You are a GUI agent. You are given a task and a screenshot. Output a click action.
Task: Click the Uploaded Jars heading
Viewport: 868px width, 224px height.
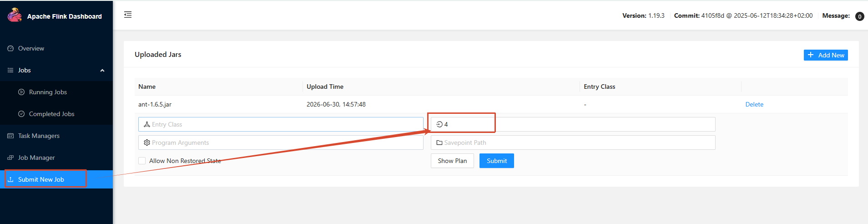click(158, 54)
